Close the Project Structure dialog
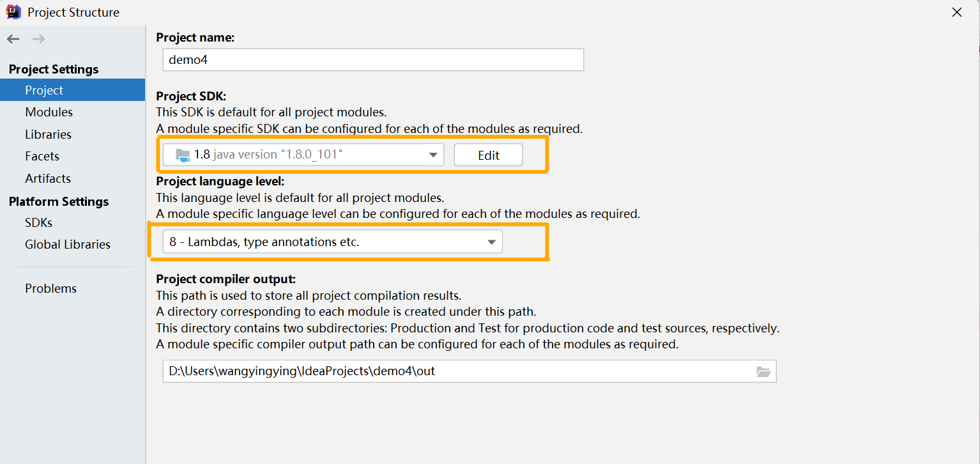The height and width of the screenshot is (464, 980). [956, 12]
